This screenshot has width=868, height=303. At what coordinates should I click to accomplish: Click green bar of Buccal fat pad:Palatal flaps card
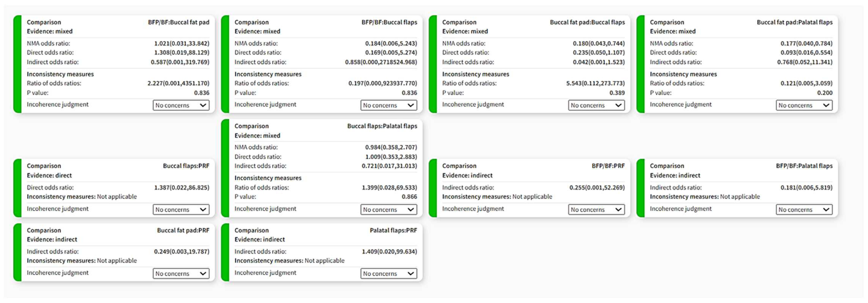[x=640, y=64]
